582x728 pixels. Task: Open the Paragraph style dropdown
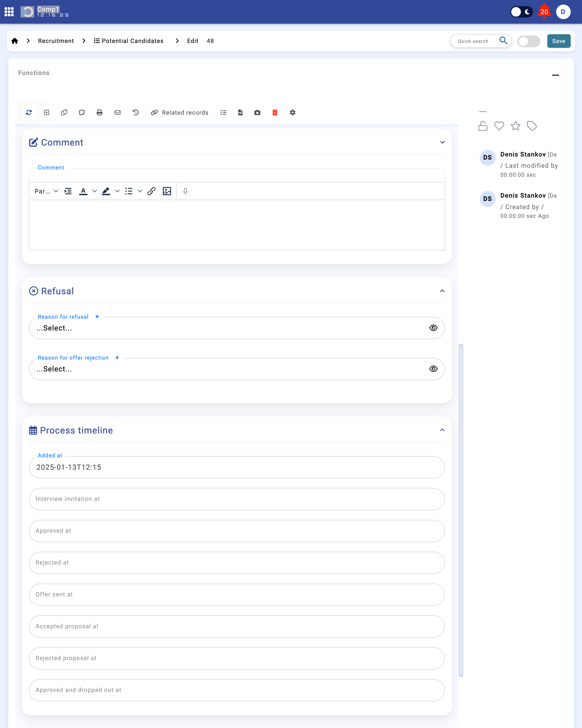(46, 191)
